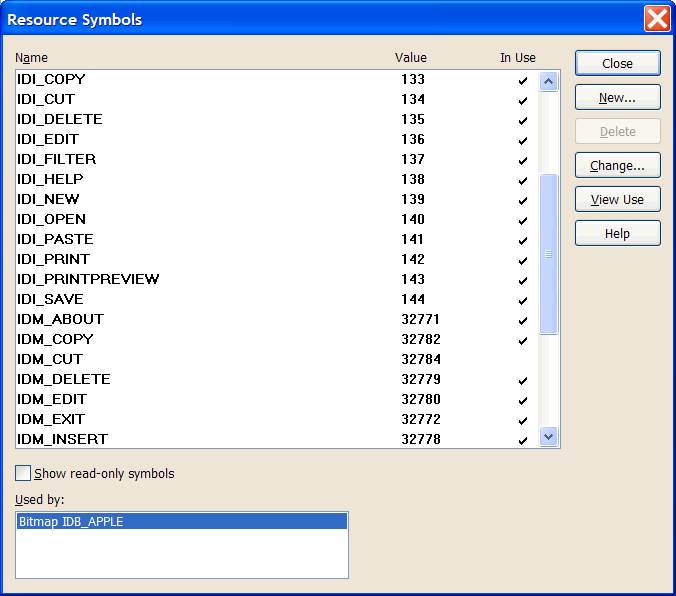Select the IDM_INSERT symbol

[277, 439]
